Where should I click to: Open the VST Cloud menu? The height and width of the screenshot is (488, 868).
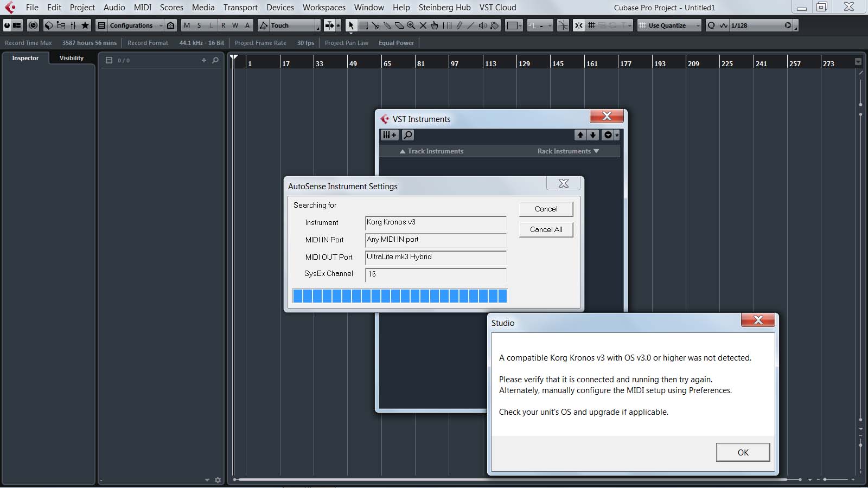tap(497, 8)
